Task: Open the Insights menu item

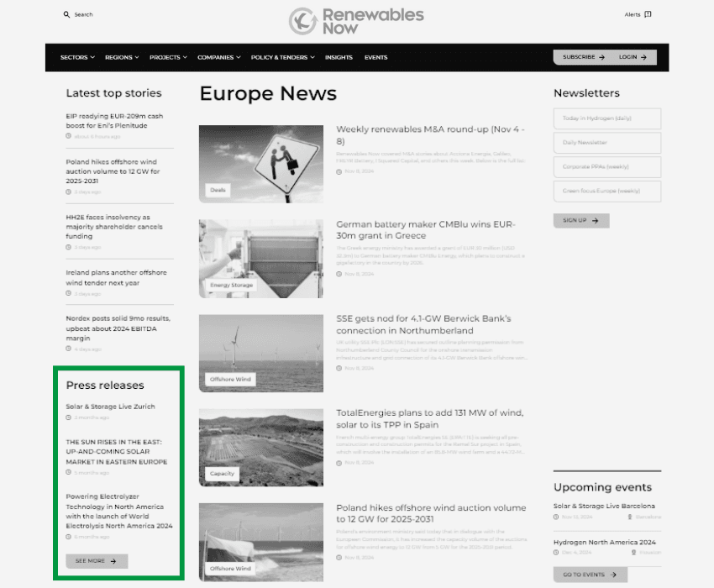Action: [x=339, y=57]
